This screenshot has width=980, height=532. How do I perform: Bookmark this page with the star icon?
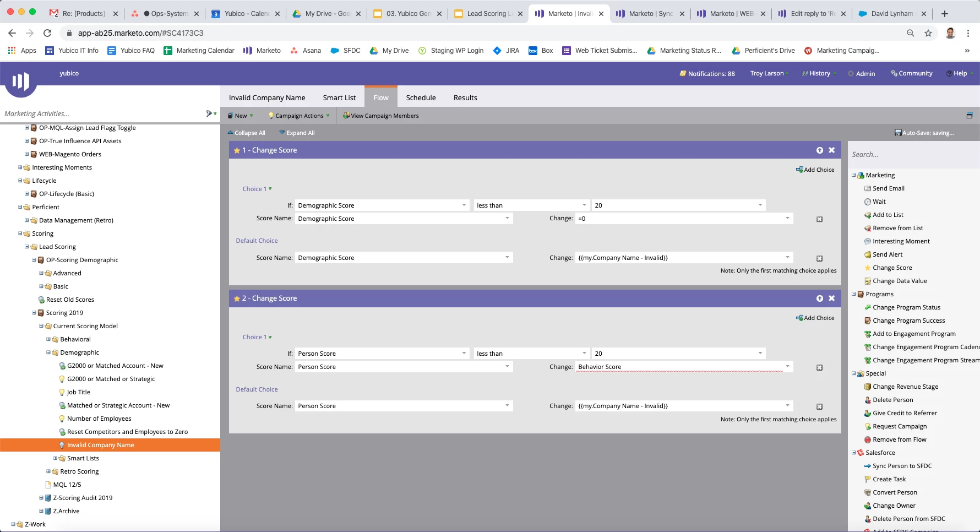[x=928, y=33]
